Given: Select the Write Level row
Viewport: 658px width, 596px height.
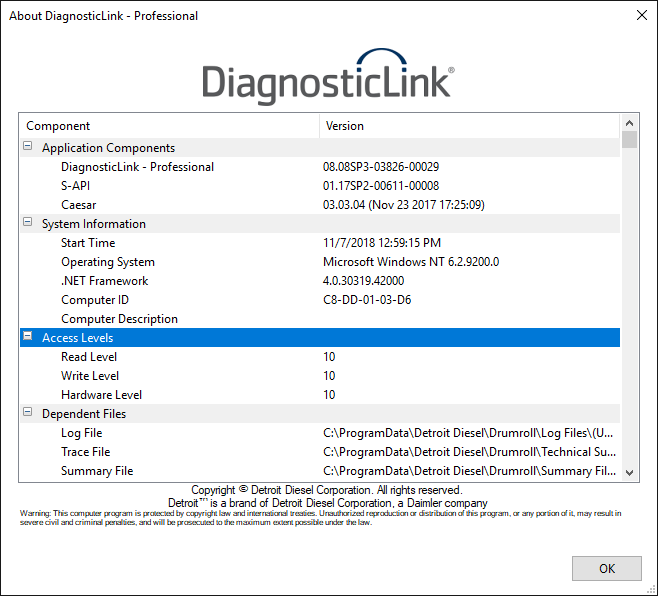Looking at the screenshot, I should pyautogui.click(x=320, y=376).
